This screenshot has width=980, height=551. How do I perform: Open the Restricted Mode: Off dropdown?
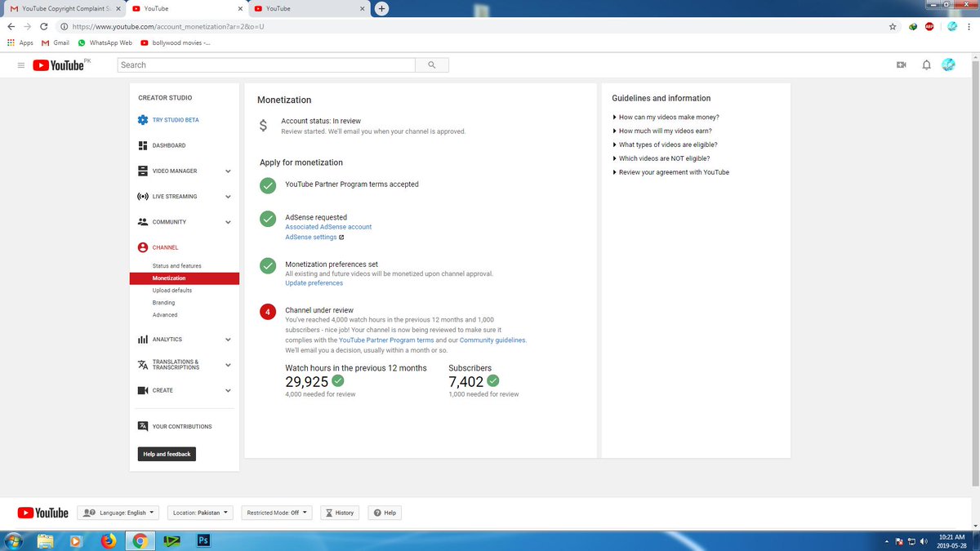pyautogui.click(x=276, y=513)
